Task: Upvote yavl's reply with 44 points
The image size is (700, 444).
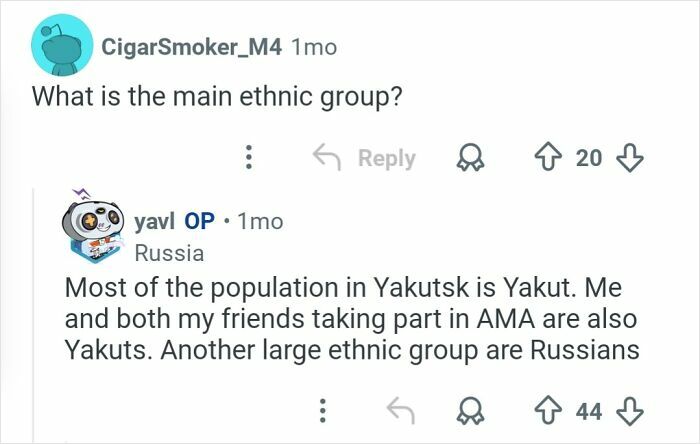Action: coord(548,410)
